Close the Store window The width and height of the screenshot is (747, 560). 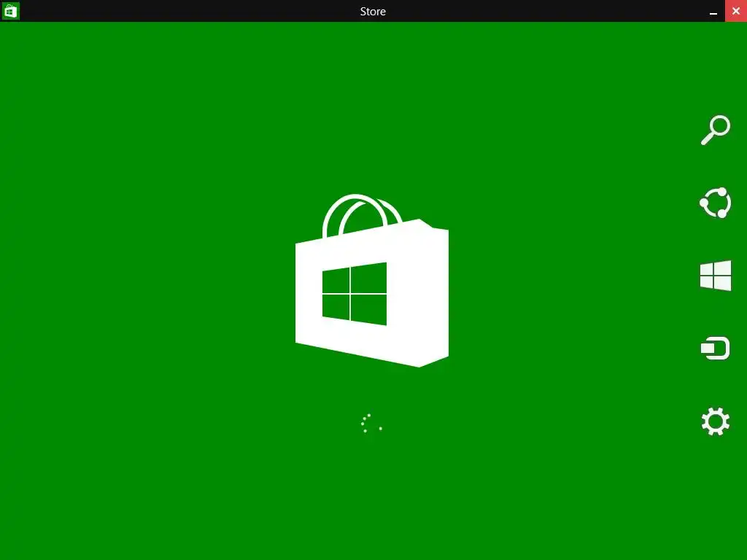tap(736, 11)
